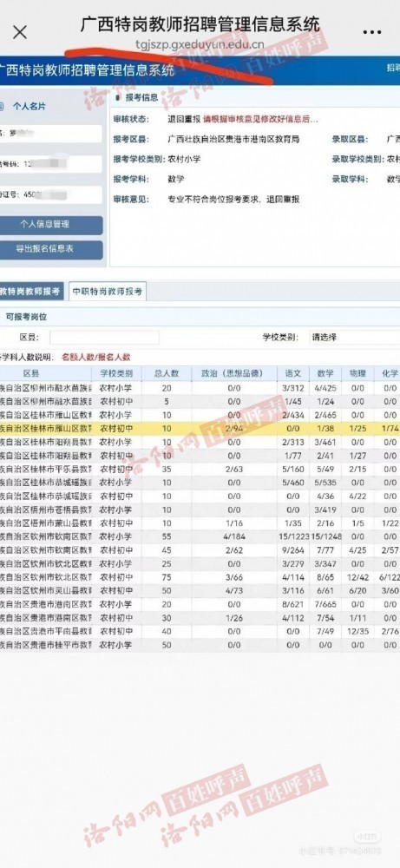Close the webview with the X icon
Viewport: 400px width, 868px height.
[19, 32]
